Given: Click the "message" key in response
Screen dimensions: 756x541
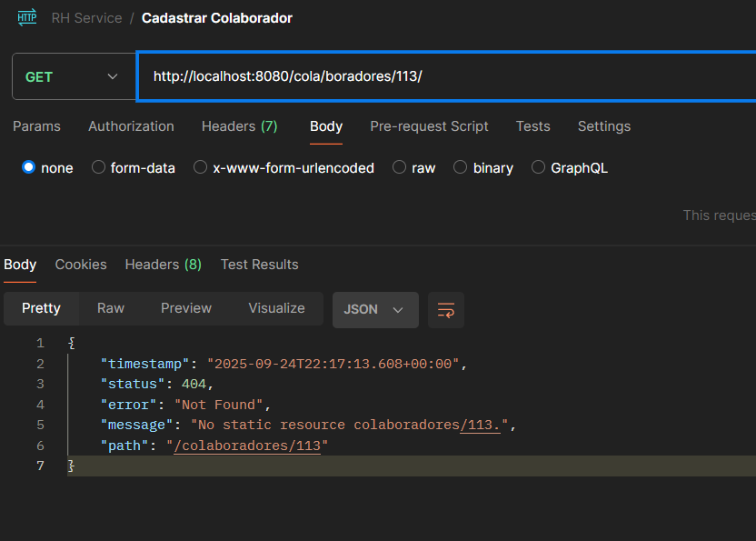Looking at the screenshot, I should click(136, 425).
